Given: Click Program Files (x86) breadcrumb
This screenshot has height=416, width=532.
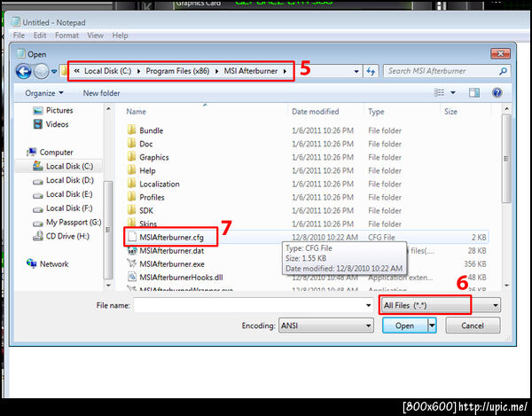Looking at the screenshot, I should [177, 71].
